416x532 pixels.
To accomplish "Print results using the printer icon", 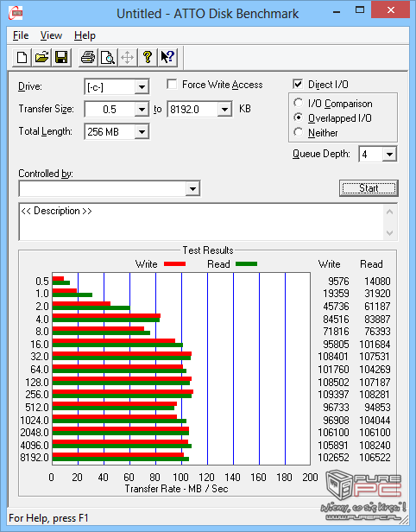I will tap(88, 57).
